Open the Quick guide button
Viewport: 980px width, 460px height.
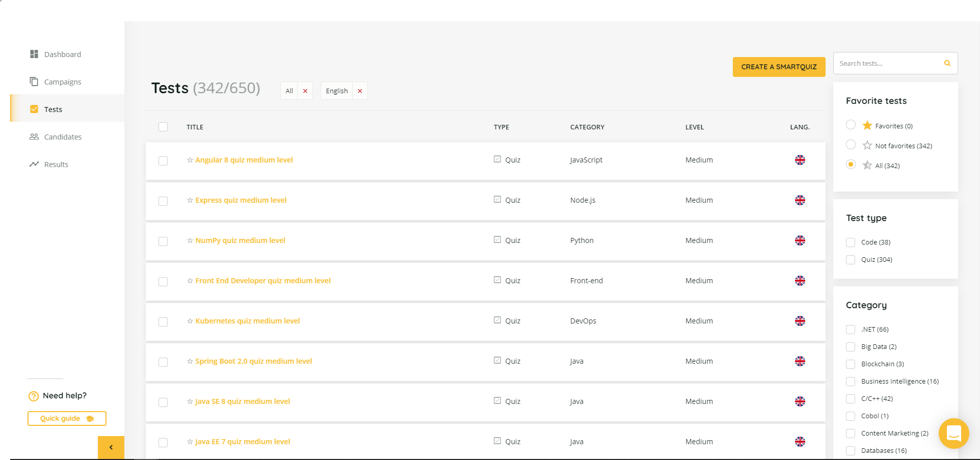click(x=67, y=418)
